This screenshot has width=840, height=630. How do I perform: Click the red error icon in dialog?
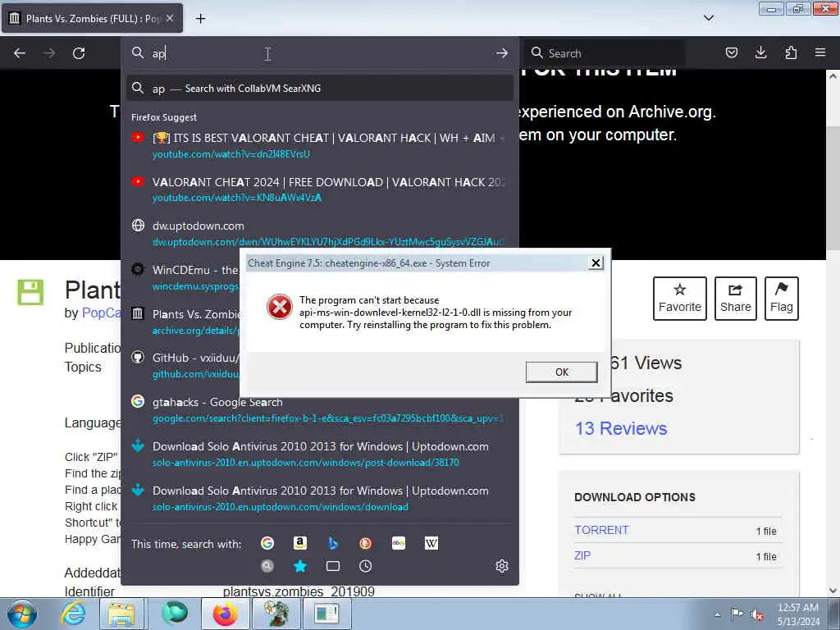(279, 307)
